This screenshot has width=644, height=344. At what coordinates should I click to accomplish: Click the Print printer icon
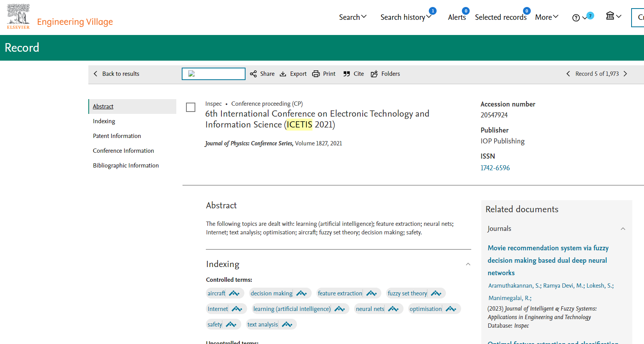point(316,74)
